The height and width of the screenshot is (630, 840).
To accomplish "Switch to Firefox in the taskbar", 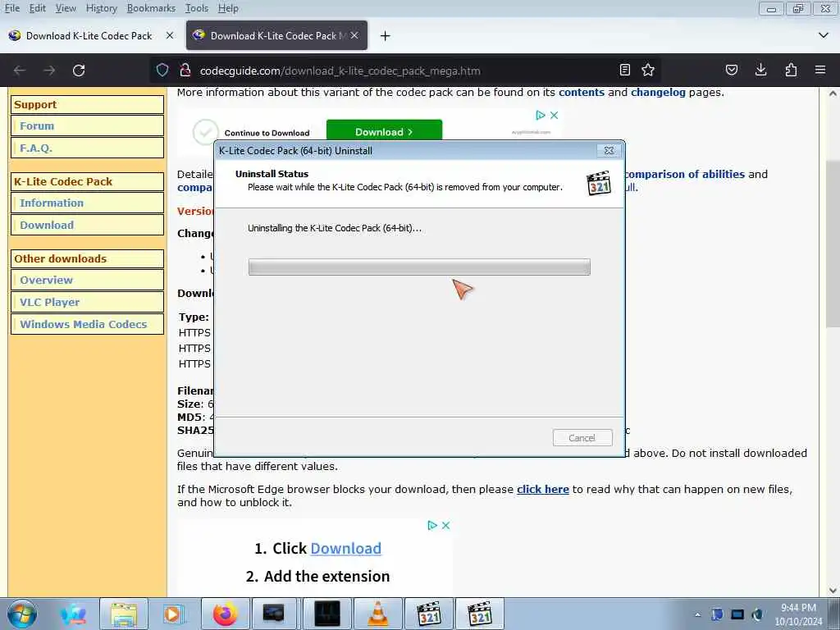I will (225, 614).
